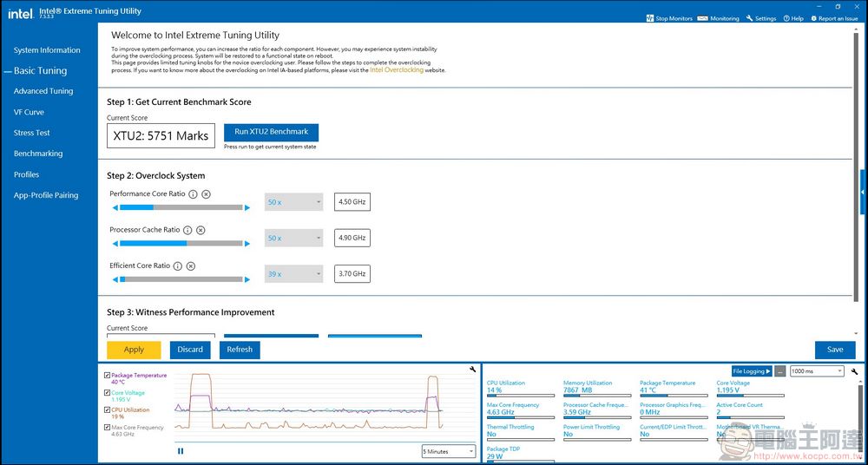Open the 1000 ms interval dropdown
868x465 pixels.
817,371
